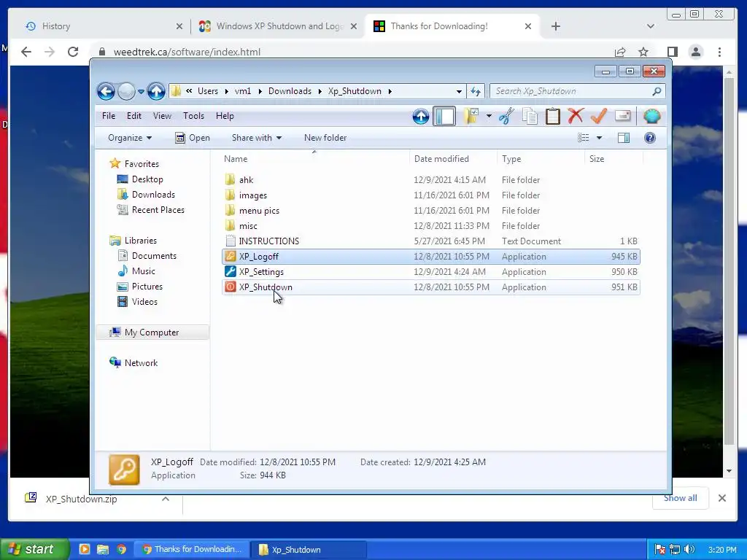Click Show all downloads in Chrome
The image size is (747, 560).
tap(681, 498)
